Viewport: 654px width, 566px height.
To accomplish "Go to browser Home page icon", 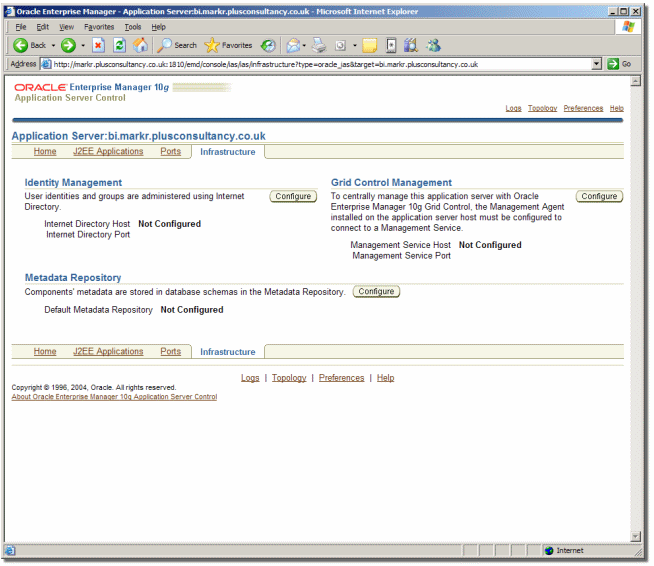I will tap(141, 45).
